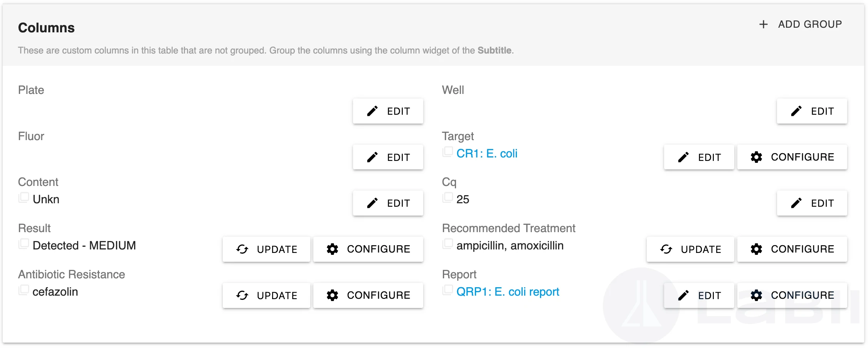Click the copy icon beside Detected - MEDIUM
Screen dimensions: 868x348
tap(24, 244)
